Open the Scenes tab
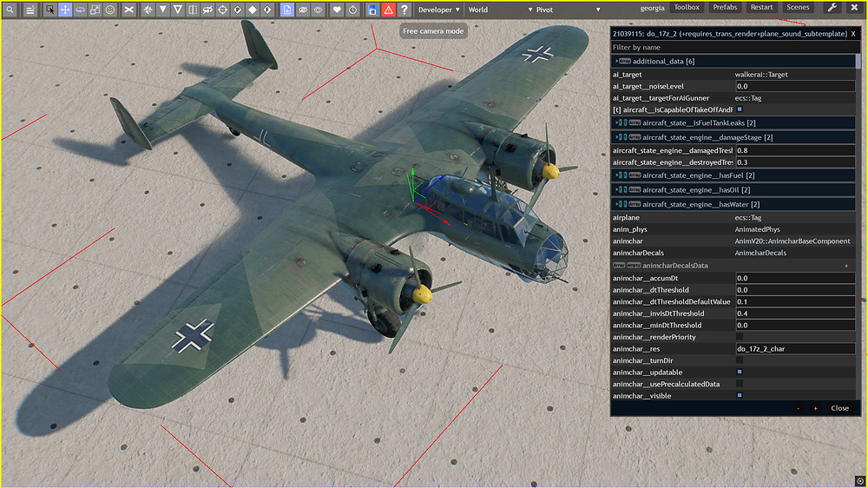This screenshot has height=488, width=868. (x=798, y=7)
